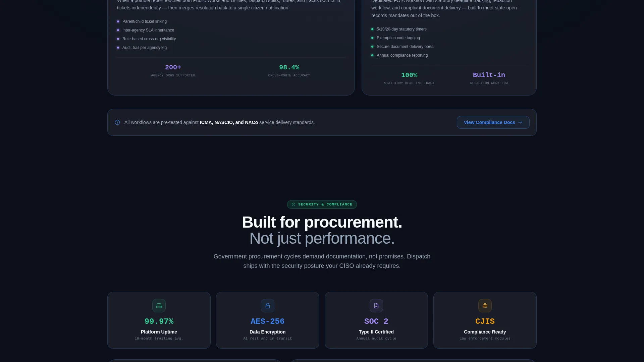Screen dimensions: 644x362
Task: Click '18-month trailing avg.' caption
Action: coord(159,339)
